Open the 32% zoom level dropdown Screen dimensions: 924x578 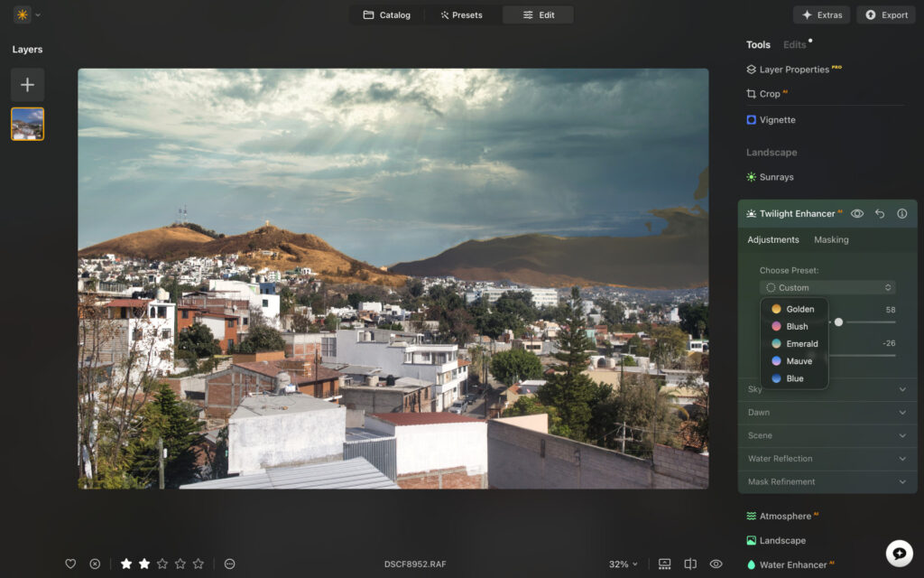[x=623, y=564]
